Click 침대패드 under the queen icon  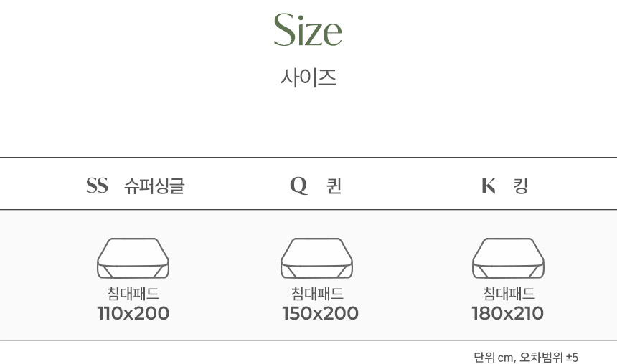pyautogui.click(x=317, y=294)
